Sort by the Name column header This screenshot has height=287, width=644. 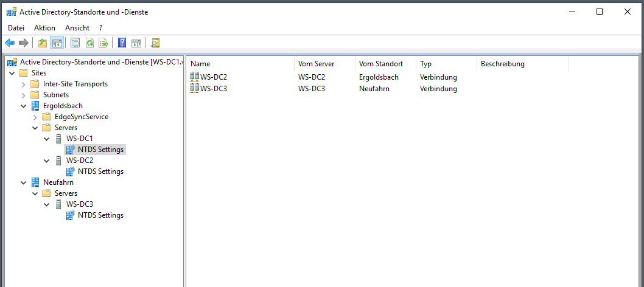241,64
